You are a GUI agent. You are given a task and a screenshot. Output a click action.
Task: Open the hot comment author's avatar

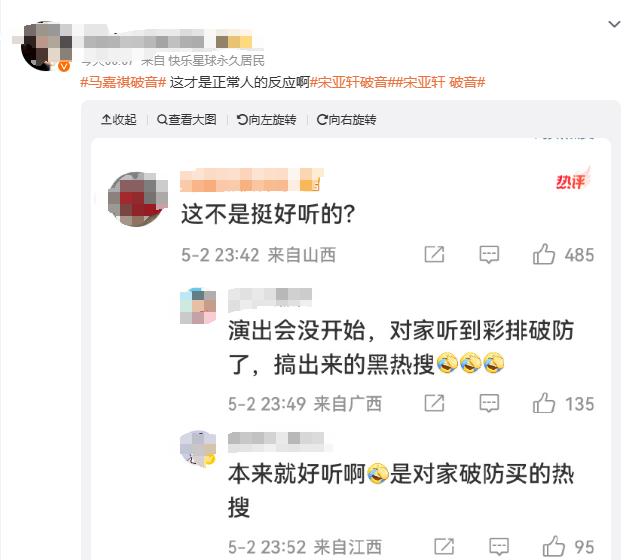[x=137, y=199]
